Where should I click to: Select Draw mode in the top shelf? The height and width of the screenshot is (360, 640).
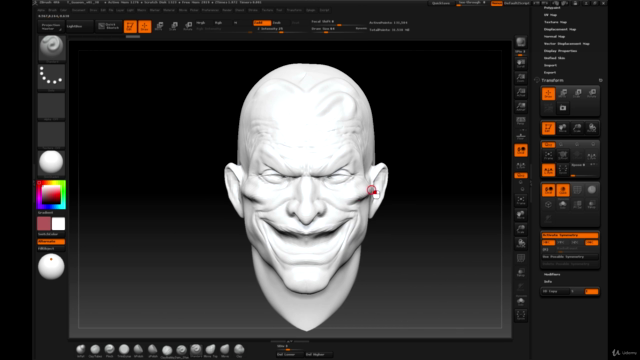coord(144,27)
